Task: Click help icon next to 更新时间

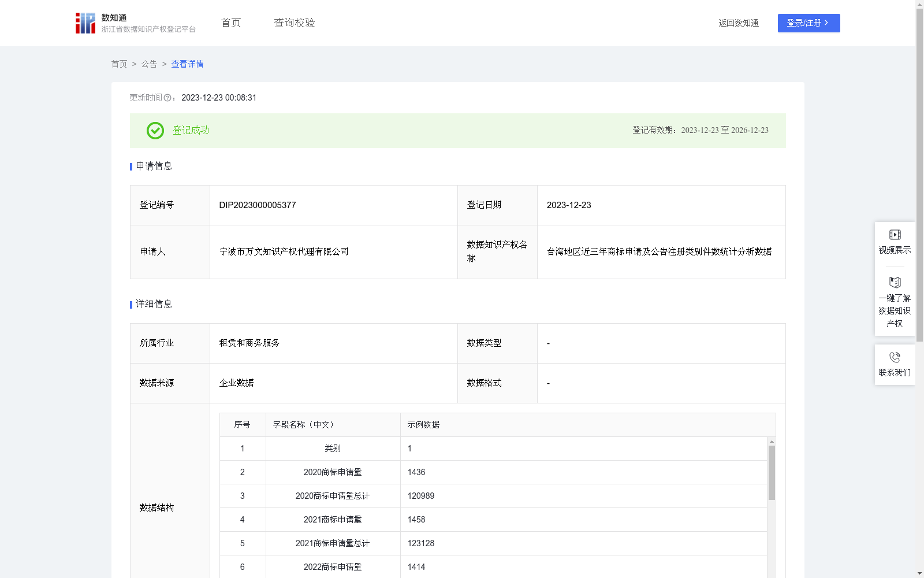Action: (167, 98)
